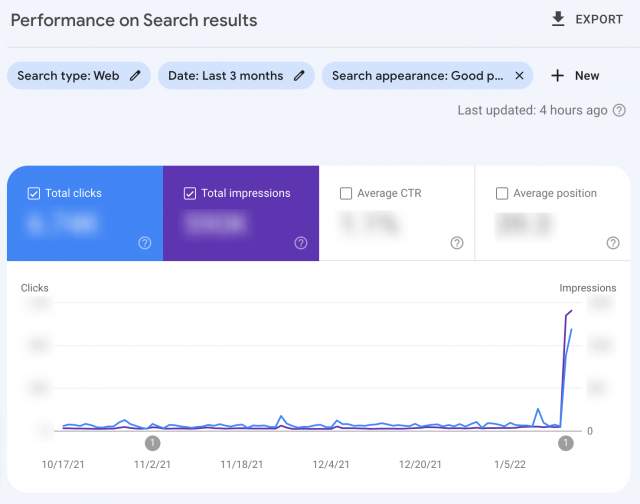
Task: Open the Date: Last 3 months filter chip
Action: [x=225, y=76]
